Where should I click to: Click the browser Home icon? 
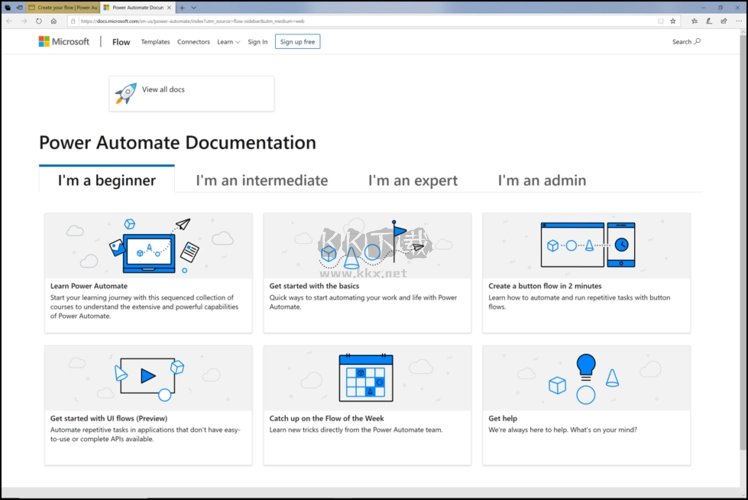(54, 21)
